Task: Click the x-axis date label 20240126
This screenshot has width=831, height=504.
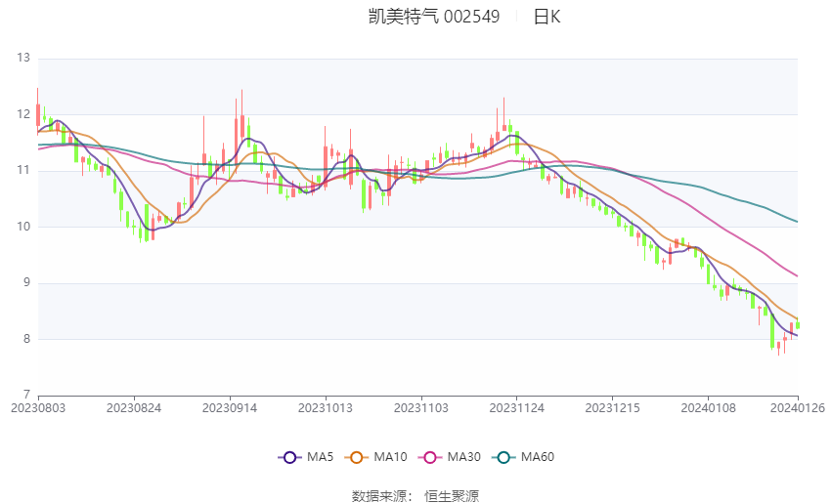Action: (798, 408)
